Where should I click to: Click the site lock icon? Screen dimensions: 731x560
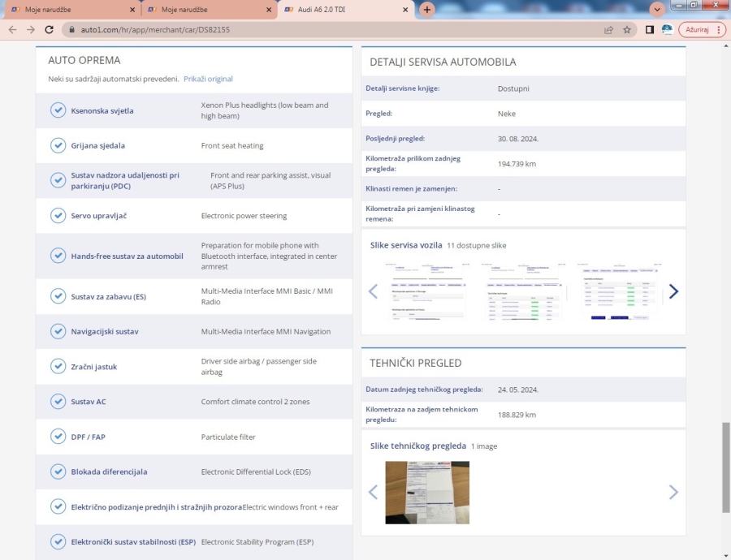click(x=71, y=29)
